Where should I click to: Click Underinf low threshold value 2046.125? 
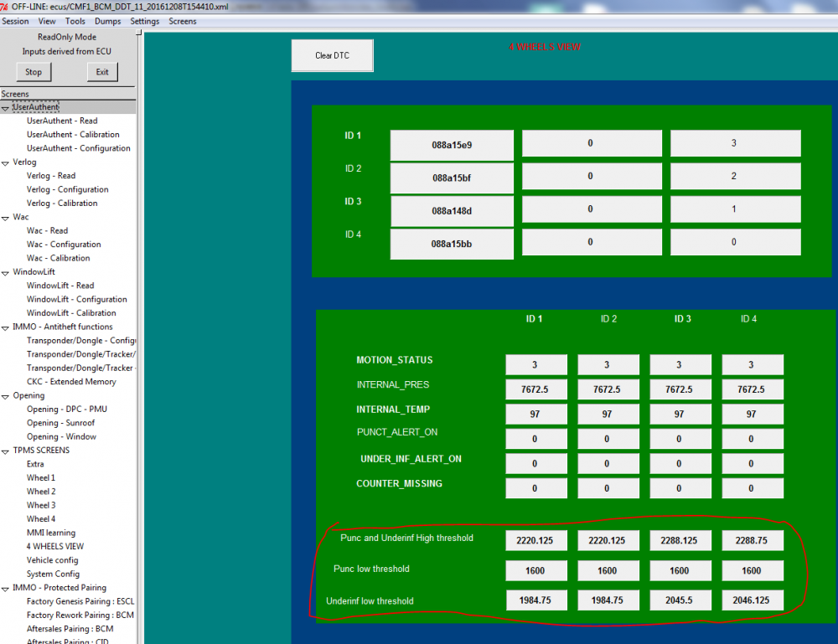point(753,600)
